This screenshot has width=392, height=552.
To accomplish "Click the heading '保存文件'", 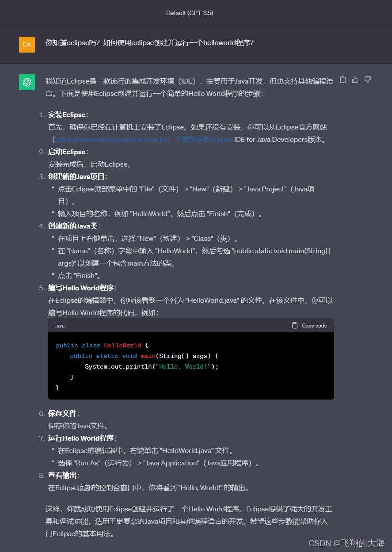I will tap(62, 414).
